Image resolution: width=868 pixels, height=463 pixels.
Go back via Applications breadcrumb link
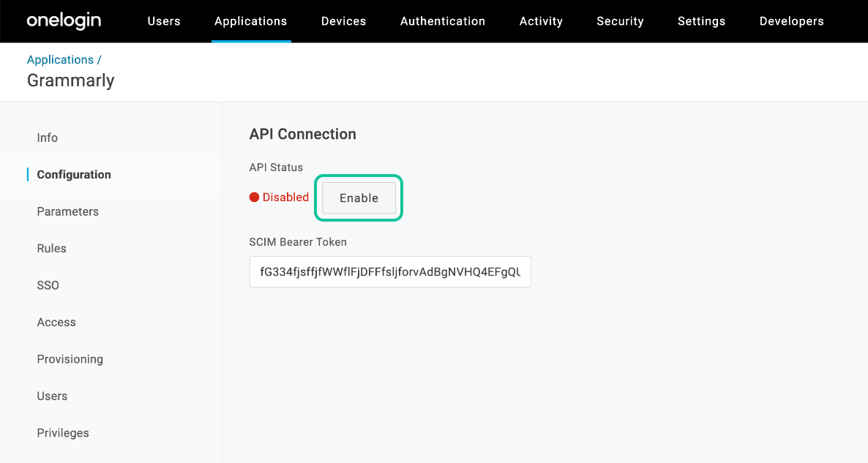60,60
